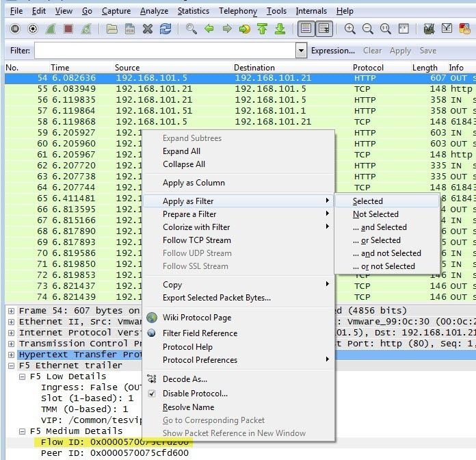Collapse the F5 Ethernet trailer node
The image size is (476, 460).
[x=11, y=366]
